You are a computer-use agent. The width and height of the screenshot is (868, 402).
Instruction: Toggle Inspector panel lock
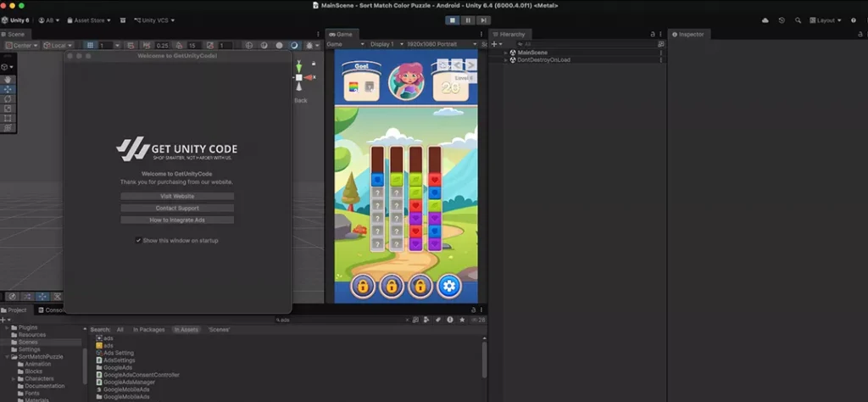click(860, 34)
